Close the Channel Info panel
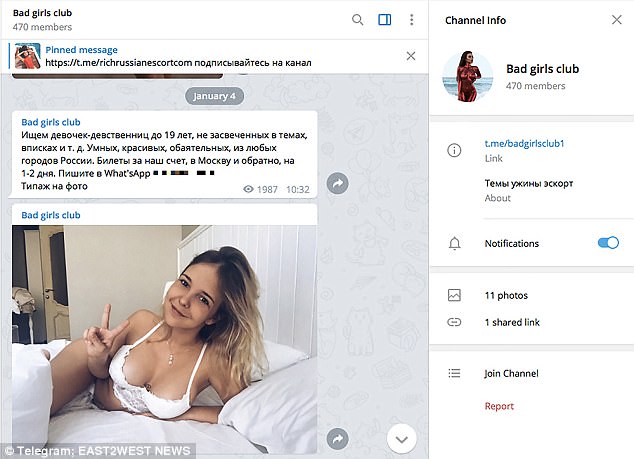634x459 pixels. tap(617, 20)
